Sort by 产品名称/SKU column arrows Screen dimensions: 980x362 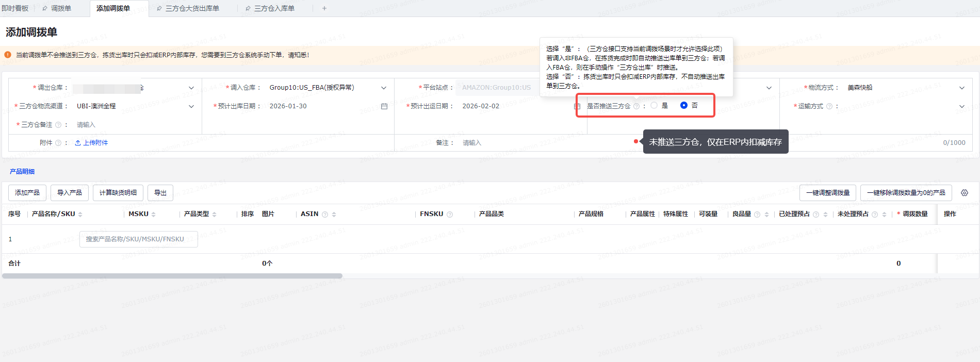pyautogui.click(x=80, y=215)
